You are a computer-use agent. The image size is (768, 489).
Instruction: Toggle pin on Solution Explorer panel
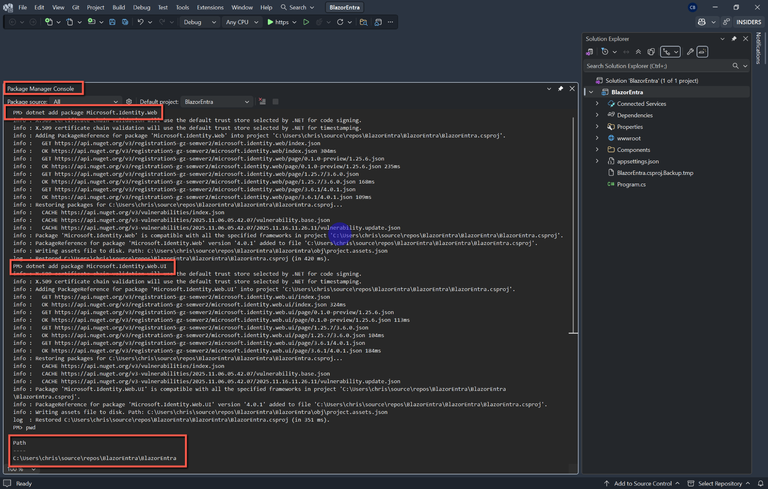pyautogui.click(x=734, y=39)
